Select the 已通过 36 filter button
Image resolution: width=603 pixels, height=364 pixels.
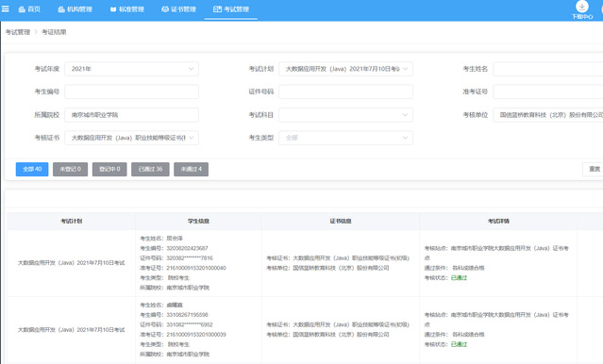(x=150, y=169)
